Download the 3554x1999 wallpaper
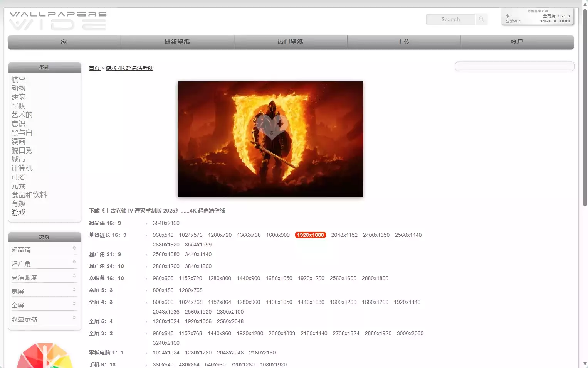Viewport: 588px width, 368px height. click(198, 245)
